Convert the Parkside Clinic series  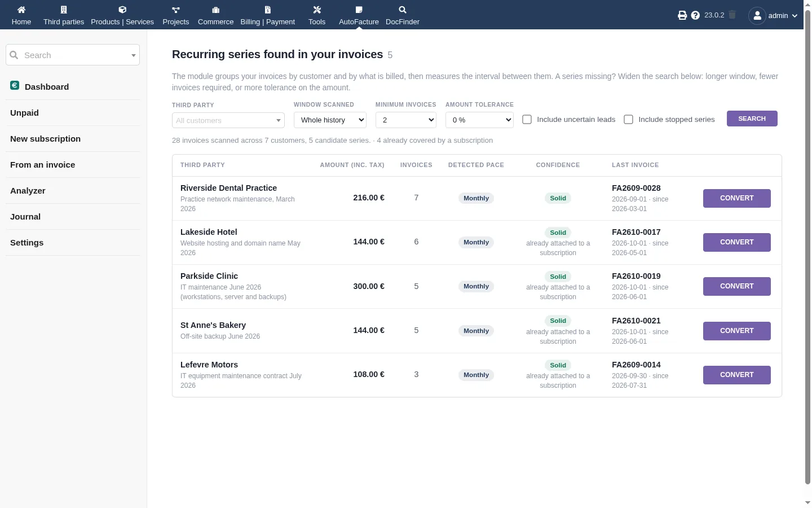point(737,286)
